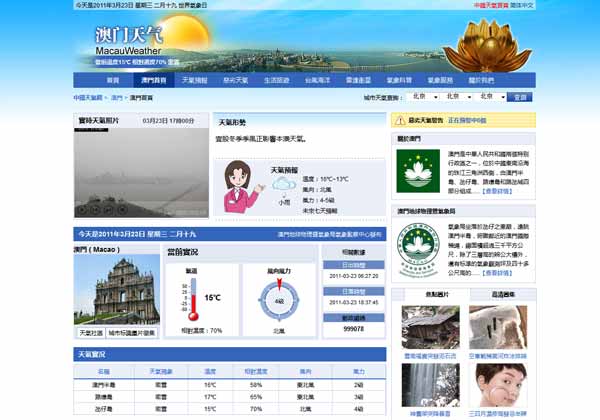
Task: Click the 中國天氣網 breadcrumb link
Action: (x=87, y=98)
